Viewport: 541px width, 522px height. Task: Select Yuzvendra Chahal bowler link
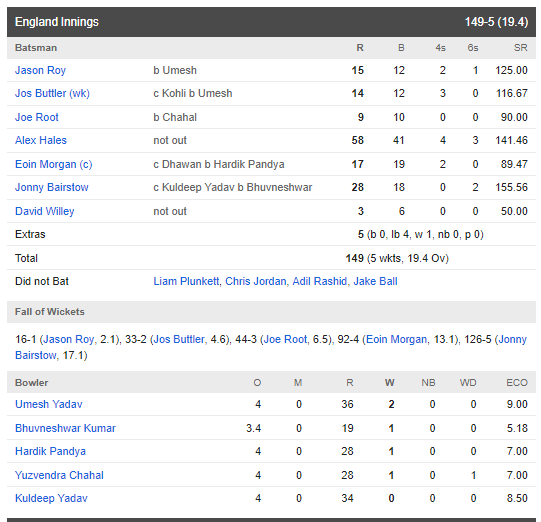(x=59, y=475)
